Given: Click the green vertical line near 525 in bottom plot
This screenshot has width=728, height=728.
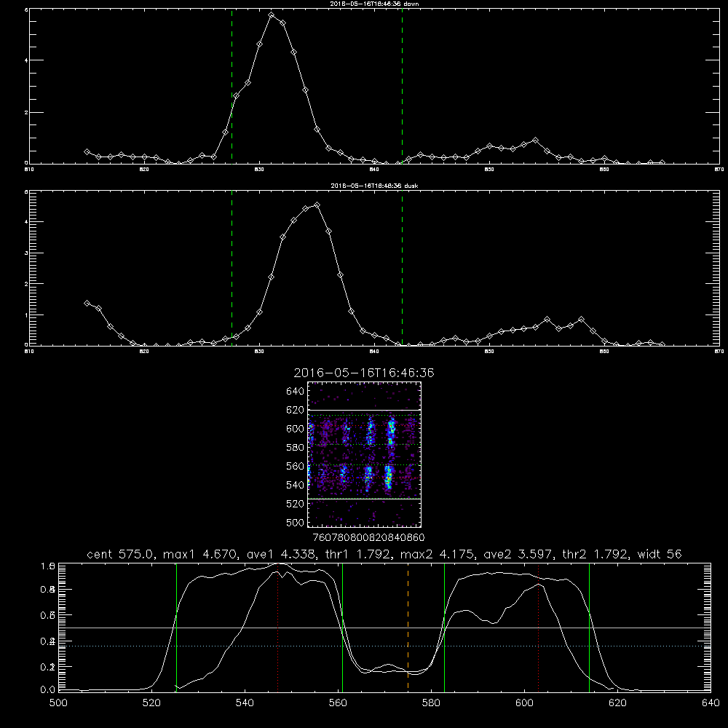Looking at the screenshot, I should click(x=176, y=627).
